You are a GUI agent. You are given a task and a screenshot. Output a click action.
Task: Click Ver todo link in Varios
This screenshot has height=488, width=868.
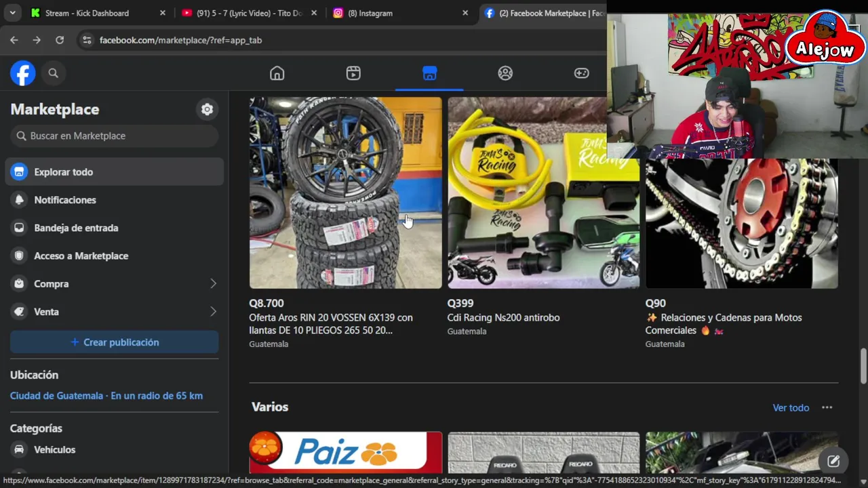[x=791, y=407]
